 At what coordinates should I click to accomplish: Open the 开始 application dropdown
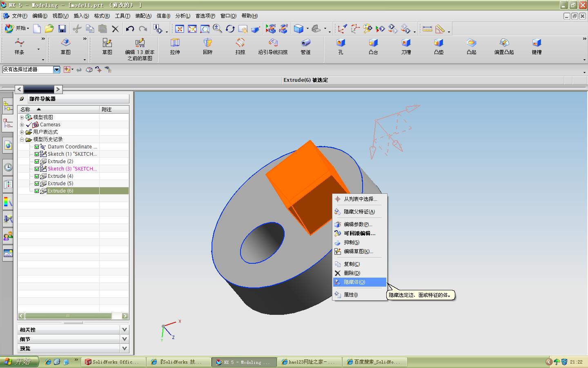pyautogui.click(x=17, y=28)
